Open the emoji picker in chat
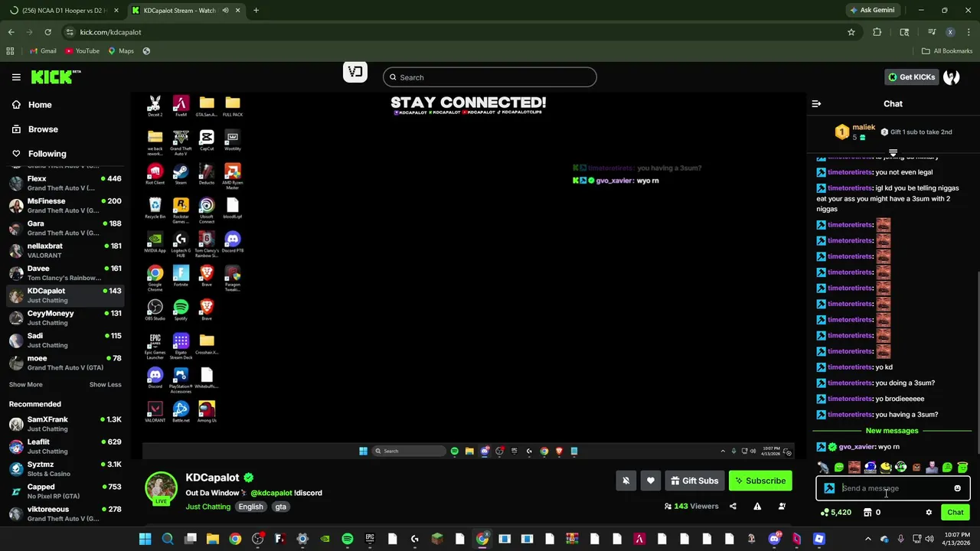The height and width of the screenshot is (551, 980). (957, 488)
